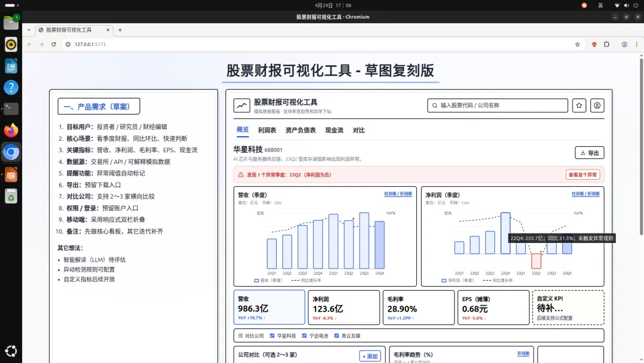
Task: Open Terminal from the dock
Action: pyautogui.click(x=11, y=109)
